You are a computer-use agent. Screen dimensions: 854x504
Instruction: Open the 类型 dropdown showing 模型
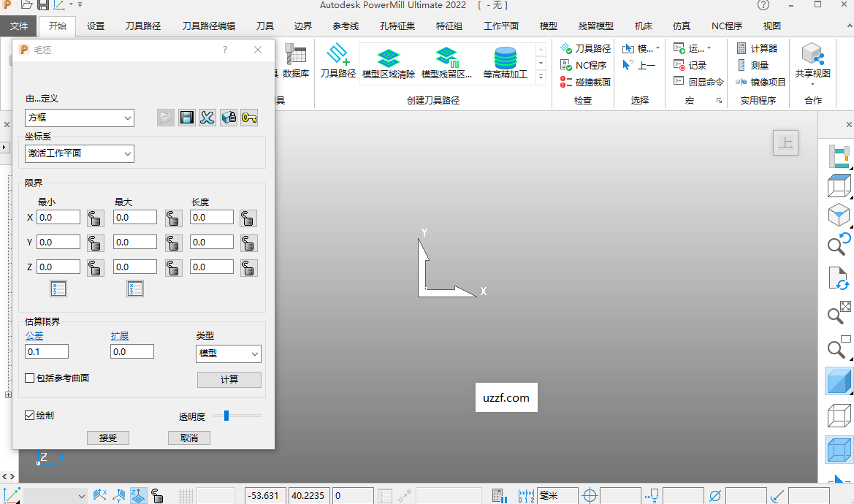click(x=228, y=354)
